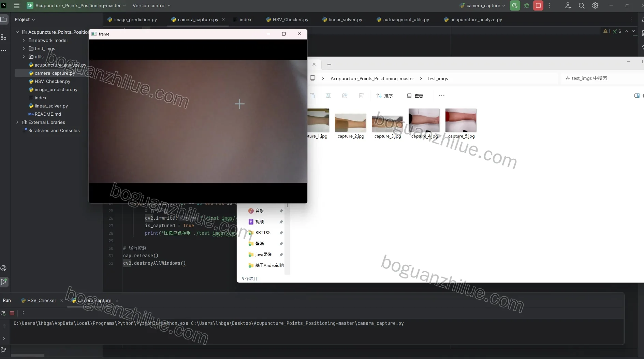Click the stop icon in Run panel

pos(12,313)
